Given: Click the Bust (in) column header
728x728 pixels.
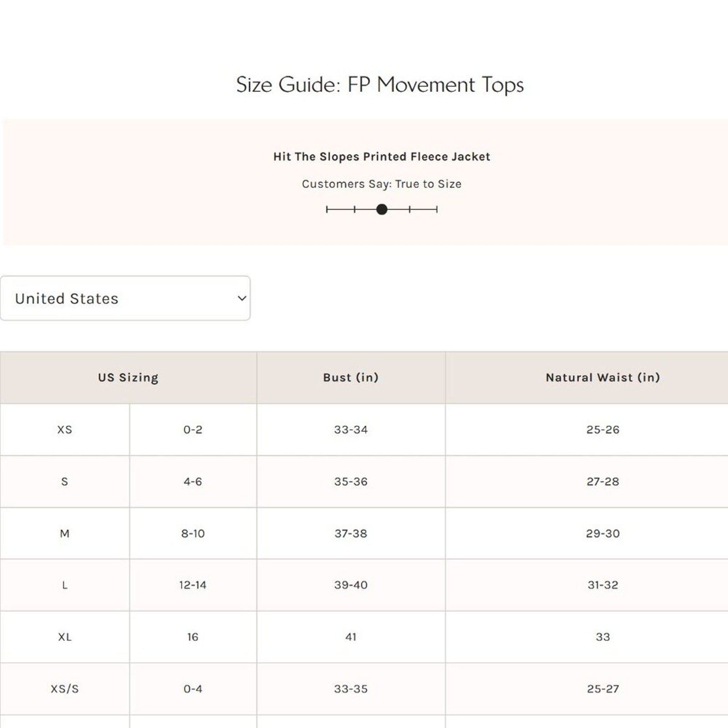Looking at the screenshot, I should [x=350, y=378].
